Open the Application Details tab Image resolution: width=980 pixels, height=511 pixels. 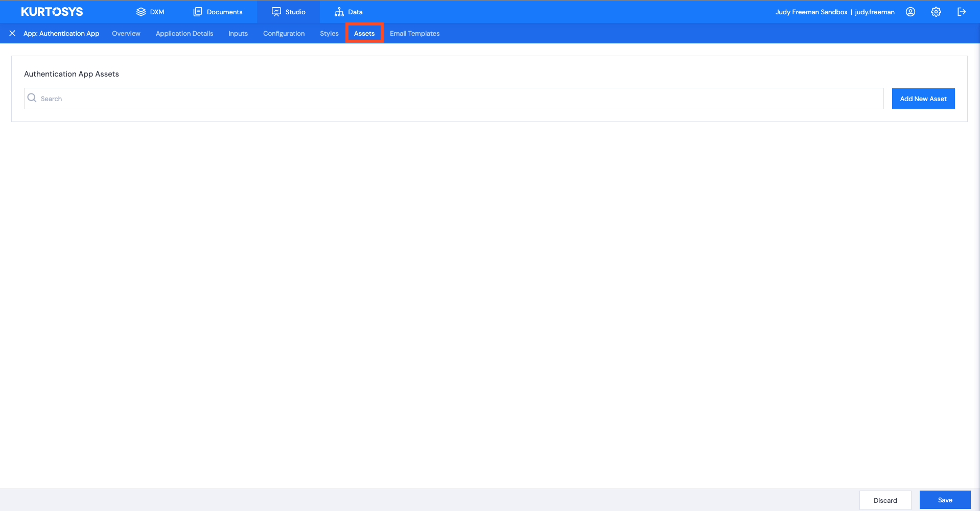[x=184, y=33]
